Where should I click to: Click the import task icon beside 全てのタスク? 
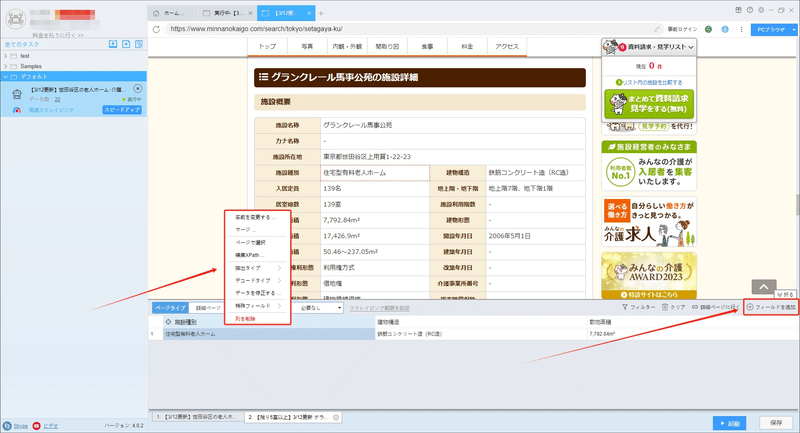(113, 44)
